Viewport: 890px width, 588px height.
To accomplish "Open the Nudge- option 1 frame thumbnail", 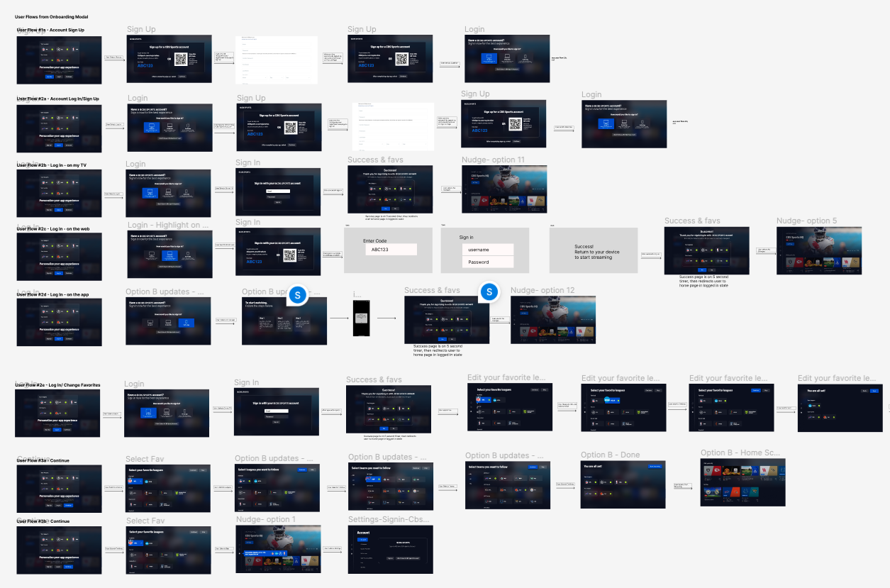I will coord(279,549).
